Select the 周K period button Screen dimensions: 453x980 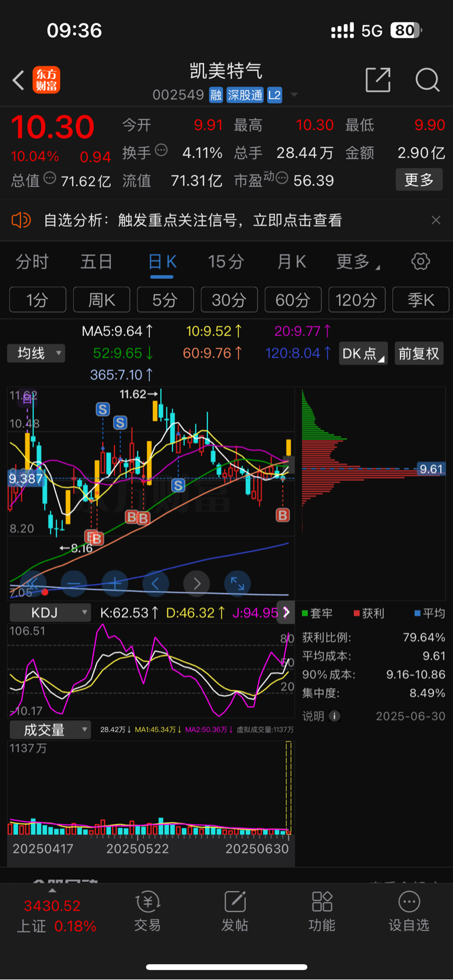(101, 299)
